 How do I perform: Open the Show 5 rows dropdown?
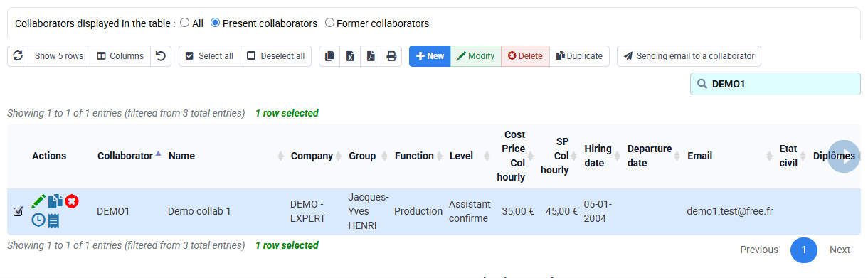(x=59, y=56)
